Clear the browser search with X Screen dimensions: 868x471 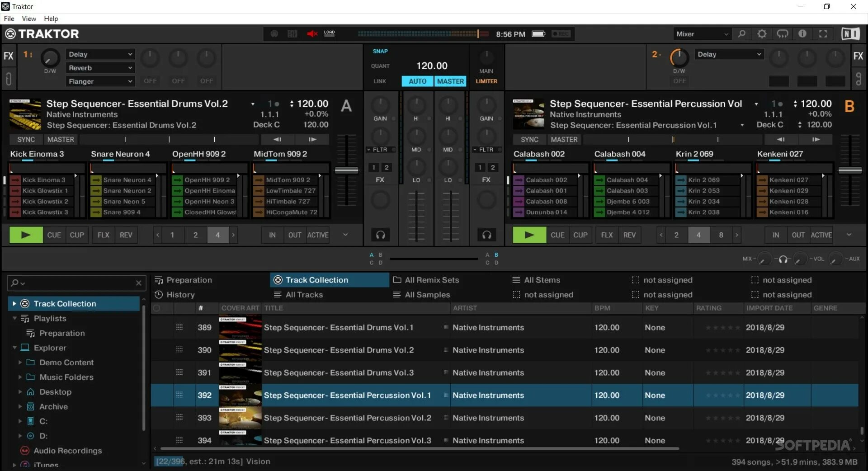click(139, 283)
